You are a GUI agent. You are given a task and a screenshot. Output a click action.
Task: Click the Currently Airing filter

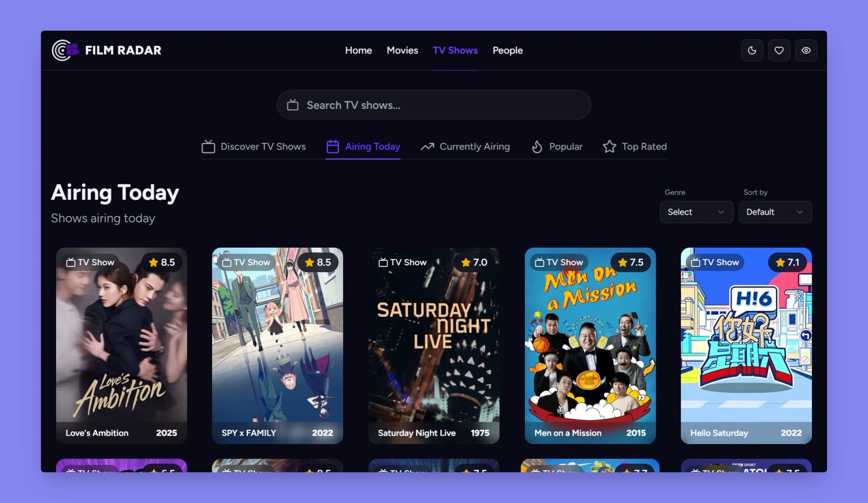475,146
